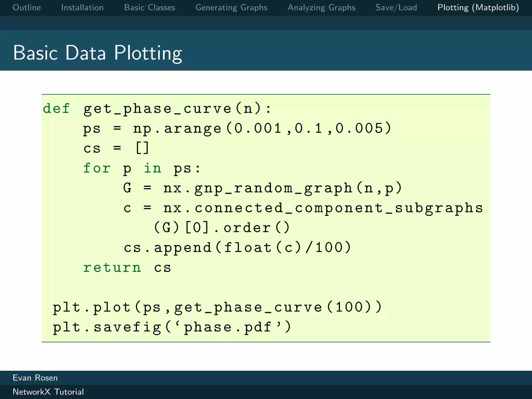The width and height of the screenshot is (532, 399).
Task: Select the Plotting (Matplotlib) section
Action: point(478,8)
